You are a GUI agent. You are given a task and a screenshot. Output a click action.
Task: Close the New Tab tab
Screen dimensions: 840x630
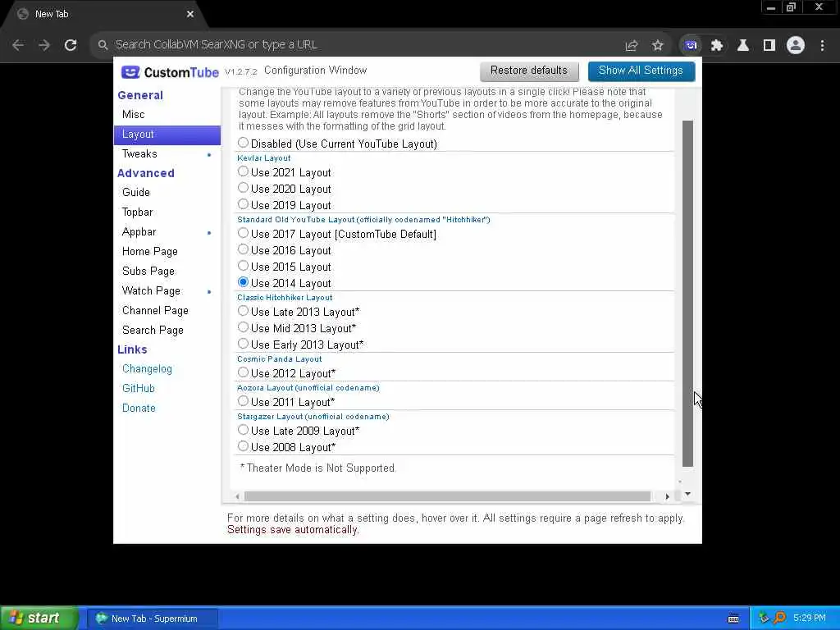(190, 15)
